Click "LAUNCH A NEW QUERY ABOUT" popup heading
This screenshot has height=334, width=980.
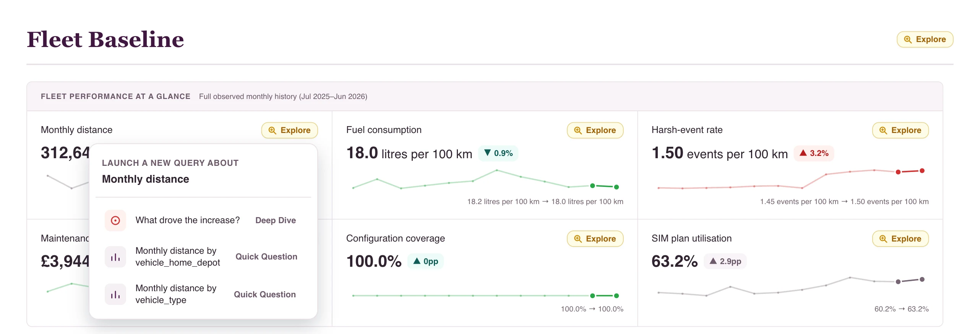tap(170, 163)
